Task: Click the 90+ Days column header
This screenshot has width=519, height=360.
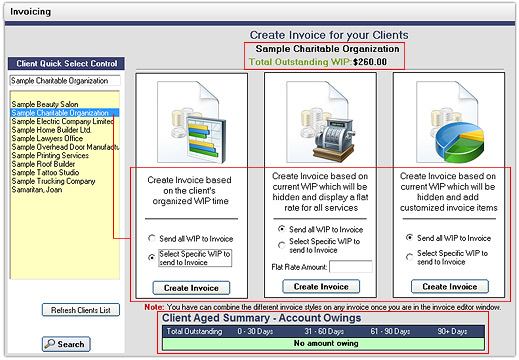Action: tap(452, 331)
